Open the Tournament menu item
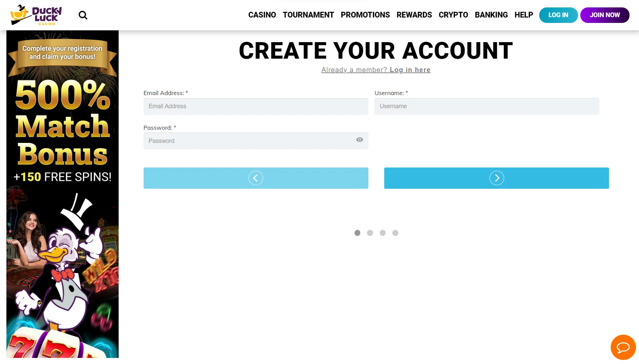 (x=308, y=15)
